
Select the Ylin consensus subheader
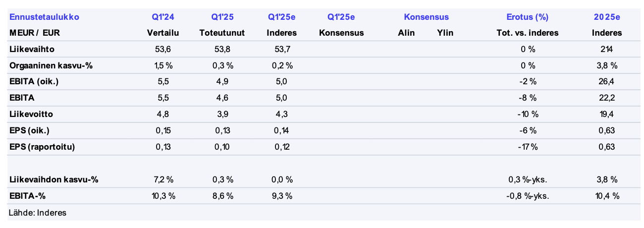coord(445,33)
